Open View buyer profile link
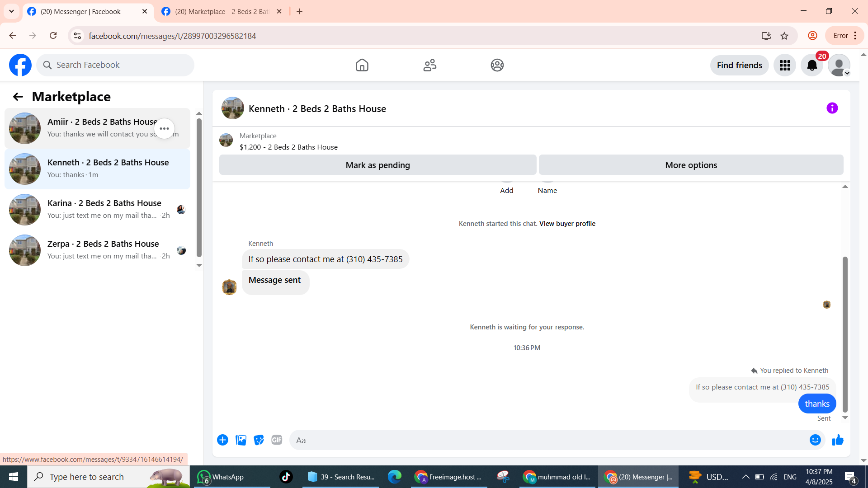 [x=567, y=223]
